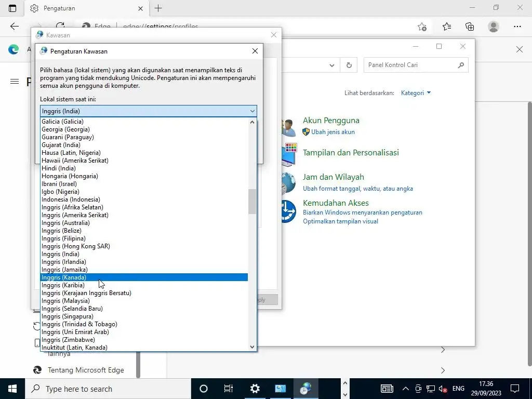This screenshot has height=399, width=532.
Task: Click Optimalkan tampilan visual link
Action: tap(340, 221)
